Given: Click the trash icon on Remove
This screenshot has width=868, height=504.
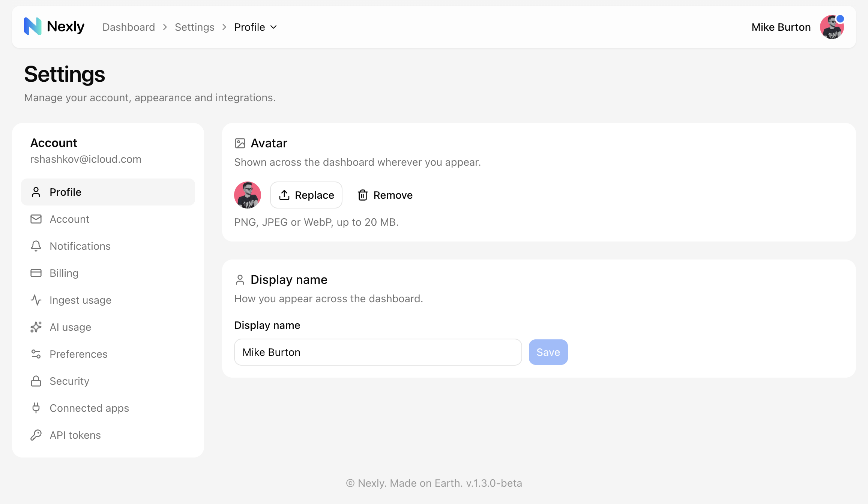Looking at the screenshot, I should [x=363, y=195].
